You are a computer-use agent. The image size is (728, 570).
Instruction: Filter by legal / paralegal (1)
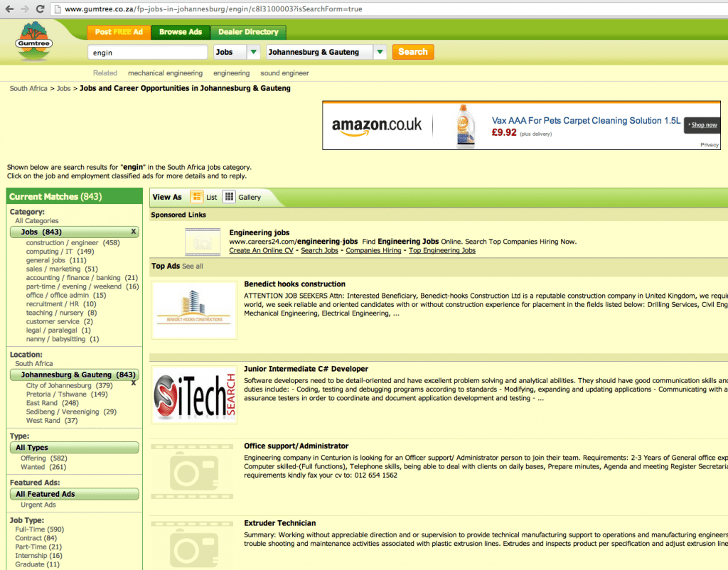point(58,330)
